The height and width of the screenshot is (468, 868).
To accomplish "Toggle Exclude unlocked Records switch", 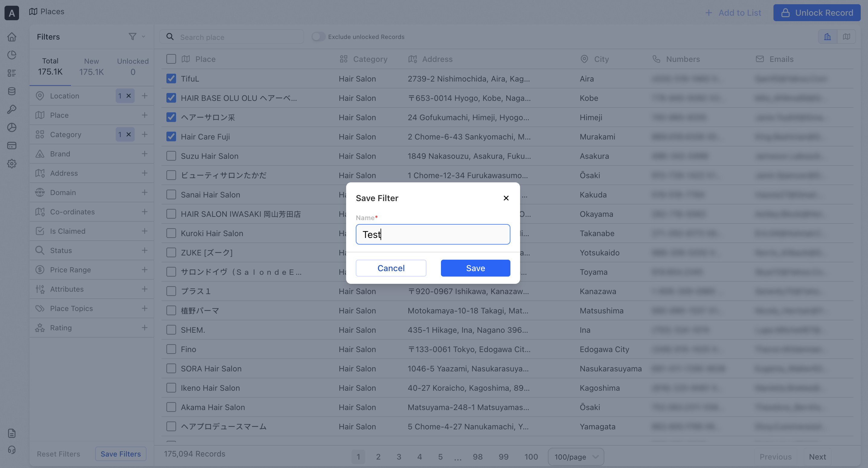I will [x=318, y=37].
